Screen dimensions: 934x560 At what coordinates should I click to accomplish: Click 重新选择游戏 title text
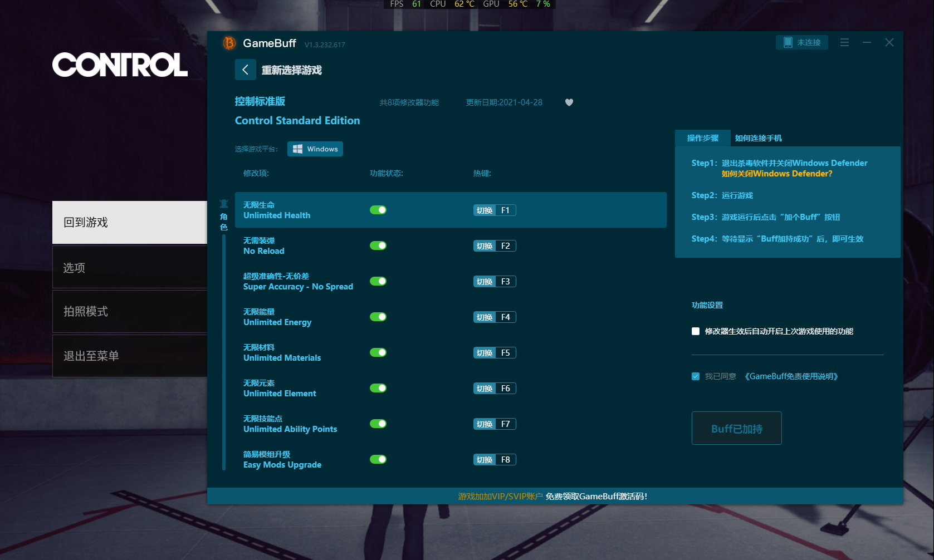292,70
